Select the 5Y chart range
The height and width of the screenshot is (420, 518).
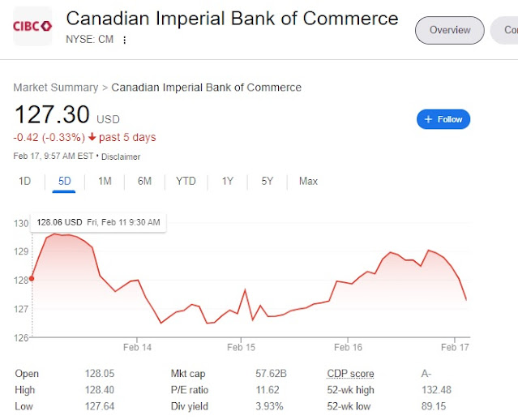coord(268,181)
